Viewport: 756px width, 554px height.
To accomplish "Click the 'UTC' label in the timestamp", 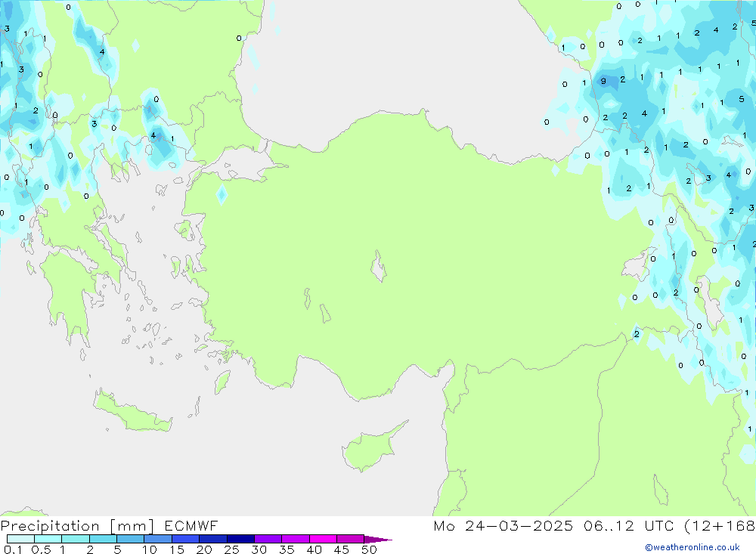I will coord(658,525).
